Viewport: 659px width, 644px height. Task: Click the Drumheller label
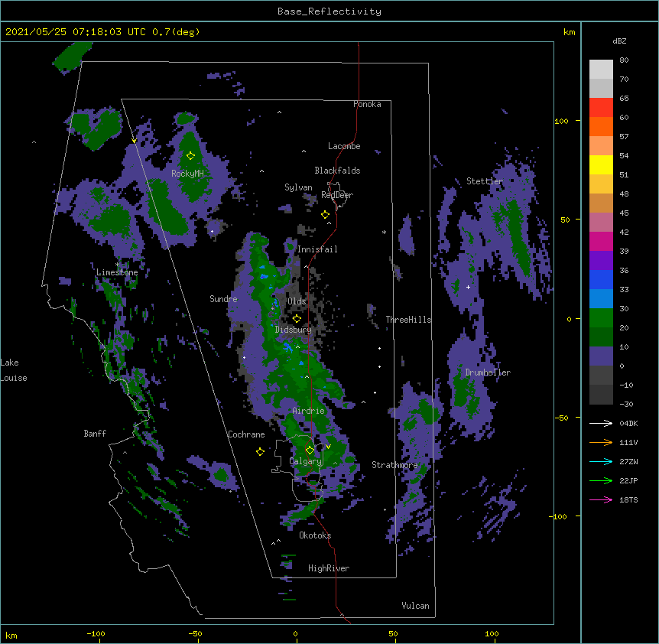coord(488,372)
